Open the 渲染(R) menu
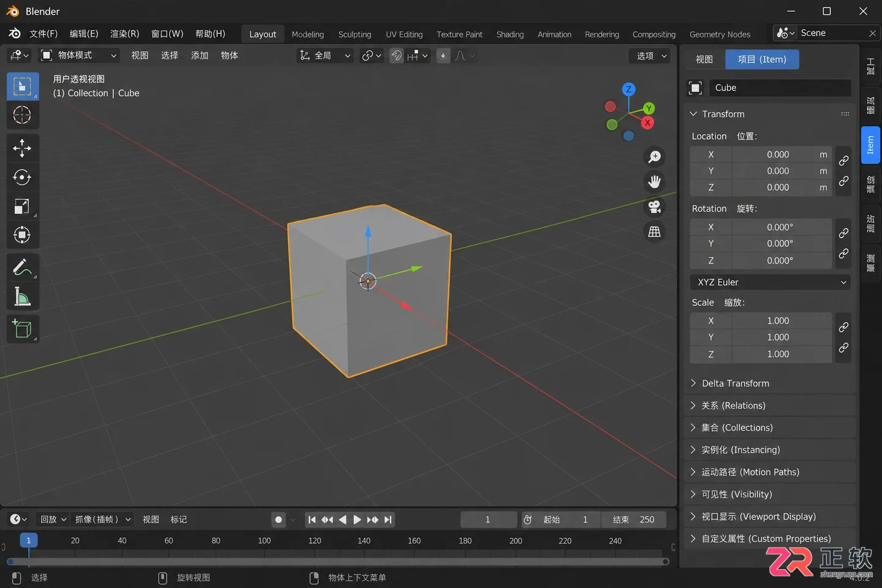 click(x=124, y=34)
